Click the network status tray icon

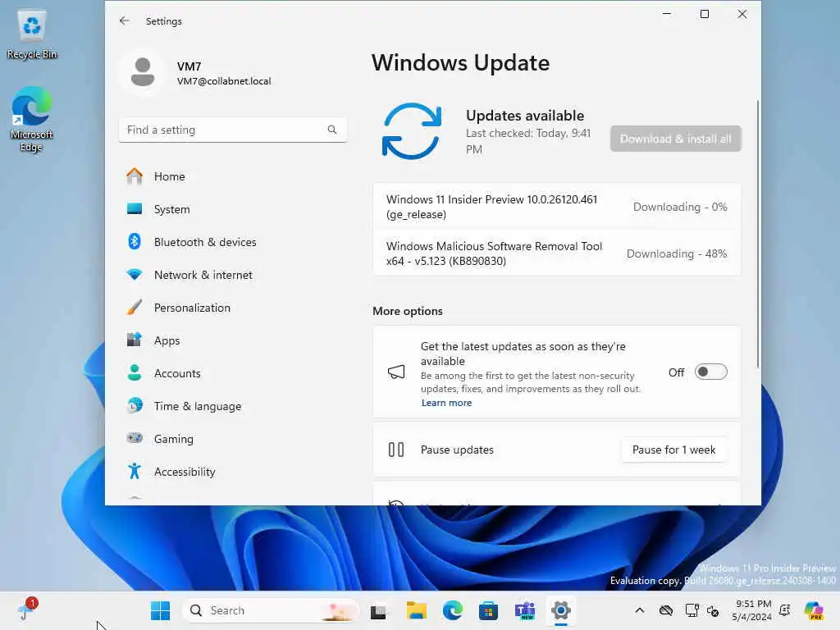point(692,610)
